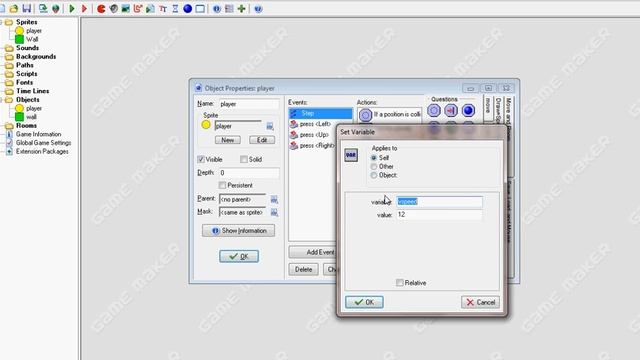Create a sprite using the Pac-Man icon
The width and height of the screenshot is (640, 360).
(101, 9)
